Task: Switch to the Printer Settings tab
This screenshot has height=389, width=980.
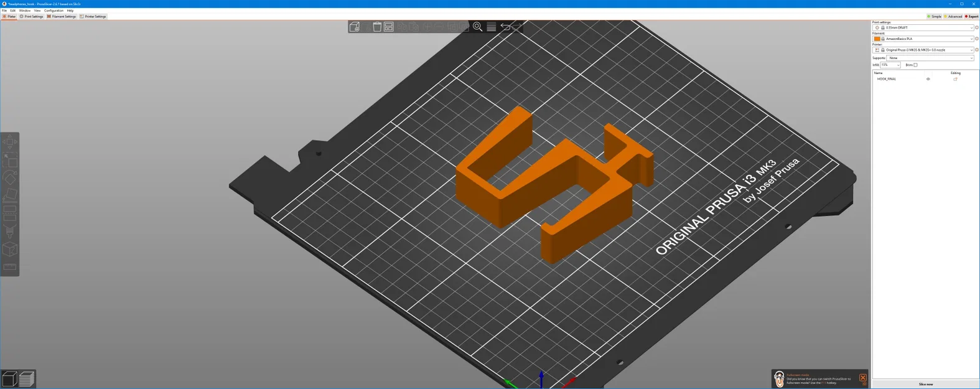Action: [x=93, y=17]
